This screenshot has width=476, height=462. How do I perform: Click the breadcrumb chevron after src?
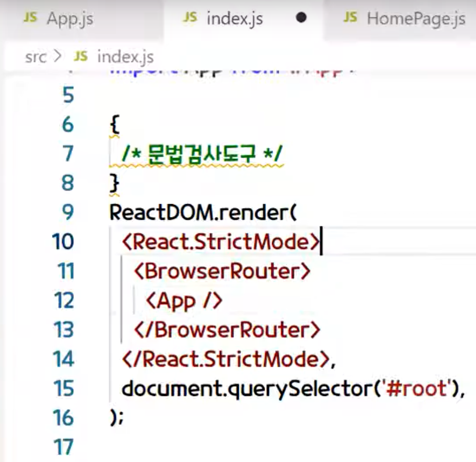tap(58, 57)
